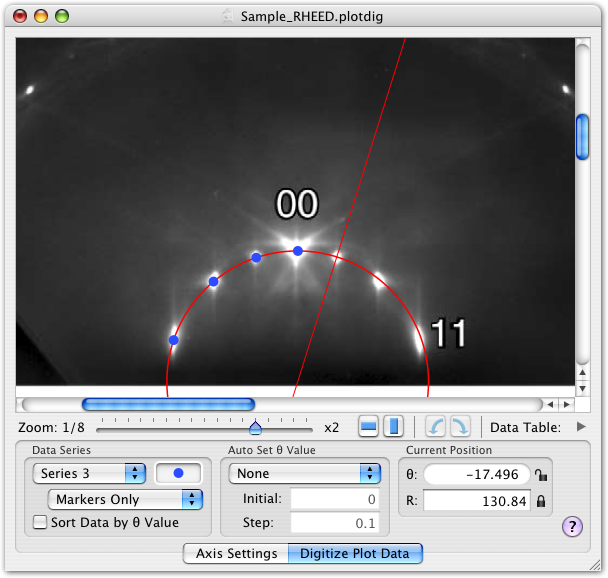Click the θ current position field
The width and height of the screenshot is (608, 578).
pyautogui.click(x=477, y=474)
